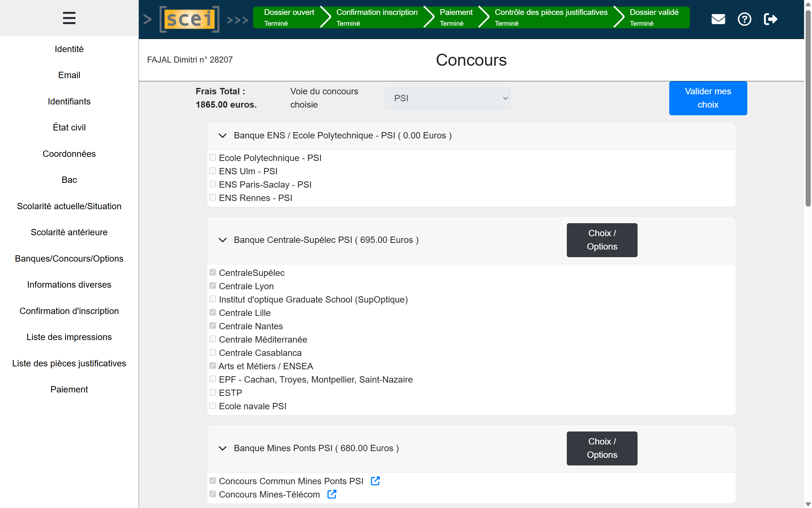The width and height of the screenshot is (812, 508).
Task: Click the scrollbar down arrow
Action: click(x=808, y=504)
